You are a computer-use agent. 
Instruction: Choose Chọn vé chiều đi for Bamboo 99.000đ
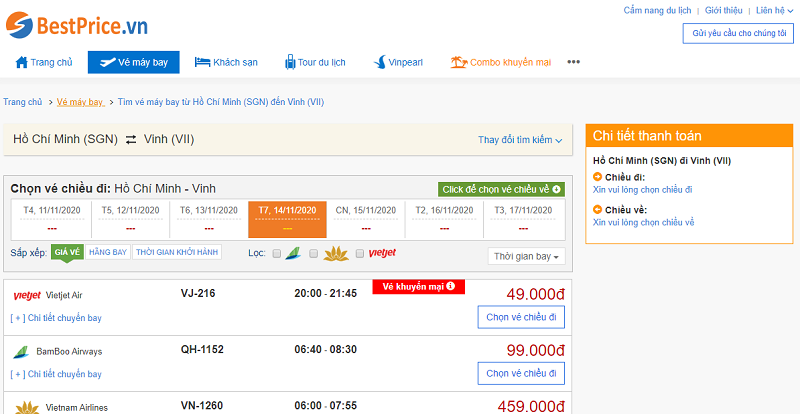[x=521, y=373]
